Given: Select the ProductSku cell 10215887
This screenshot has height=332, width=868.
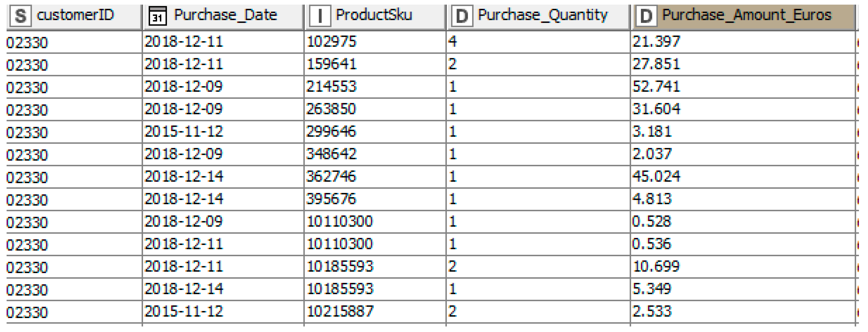Looking at the screenshot, I should (340, 311).
